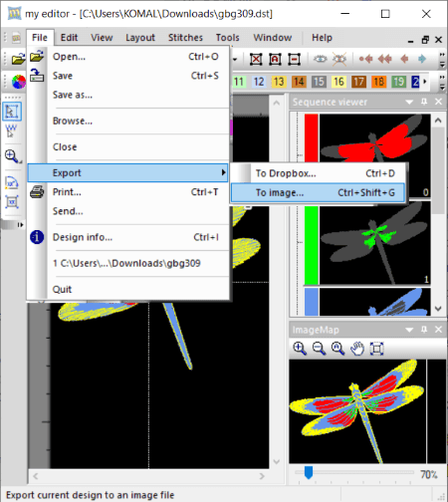Click the blue info icon beside Design info
The width and height of the screenshot is (448, 502).
[x=37, y=237]
